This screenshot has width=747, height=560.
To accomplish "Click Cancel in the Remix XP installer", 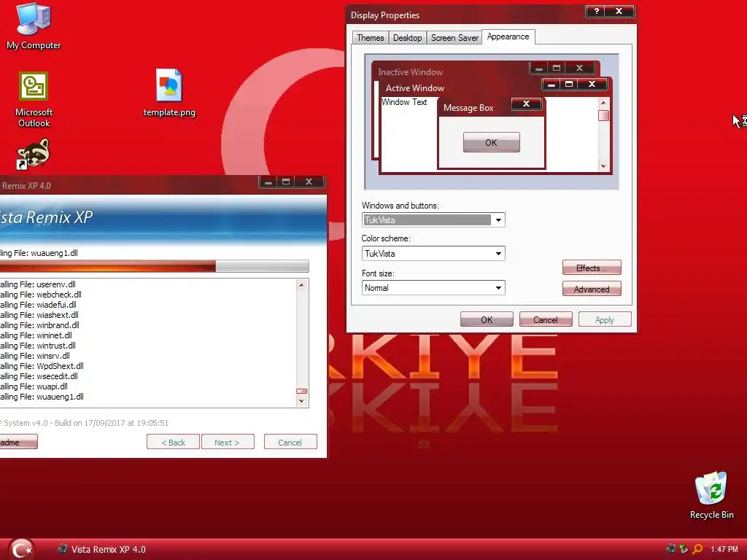I will pyautogui.click(x=290, y=442).
